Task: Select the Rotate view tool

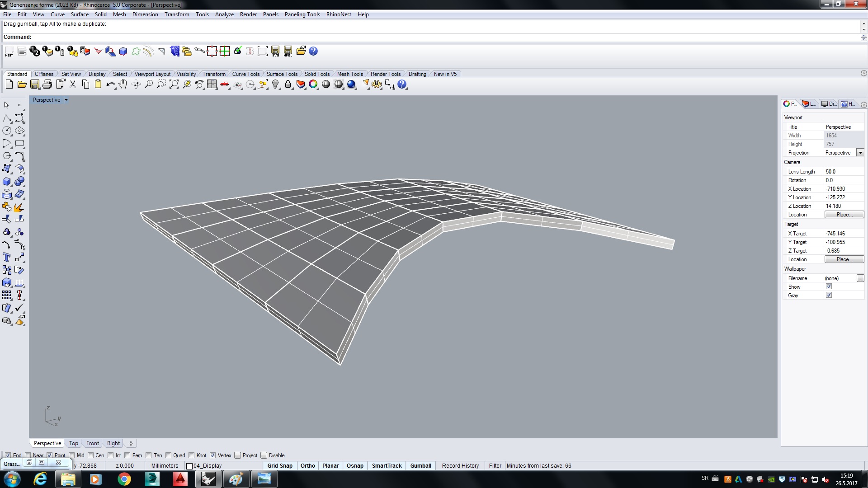Action: pyautogui.click(x=136, y=84)
